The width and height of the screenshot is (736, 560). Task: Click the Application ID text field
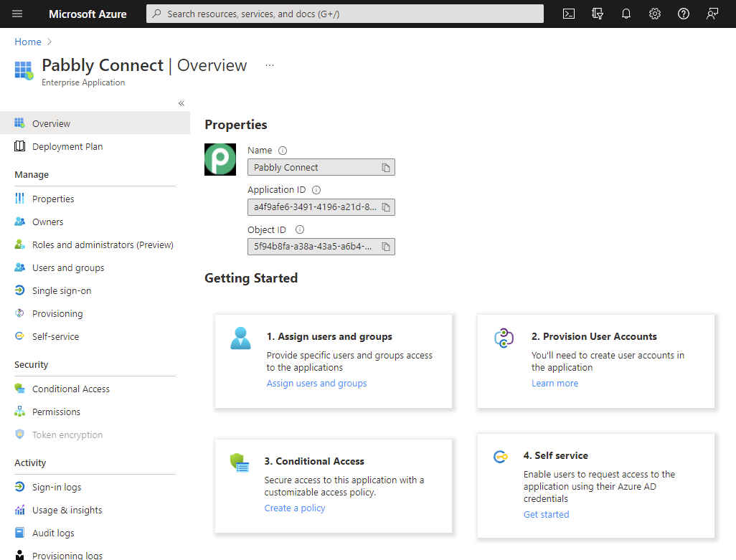[x=321, y=207]
